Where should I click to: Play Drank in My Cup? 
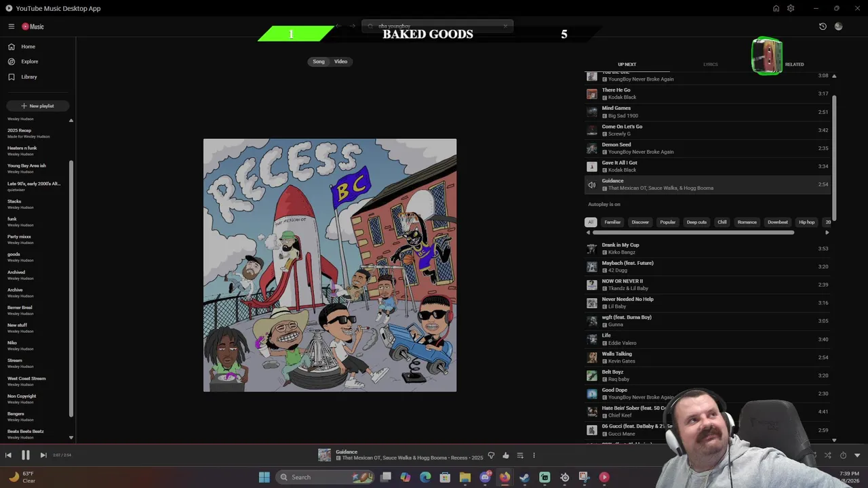tap(708, 249)
